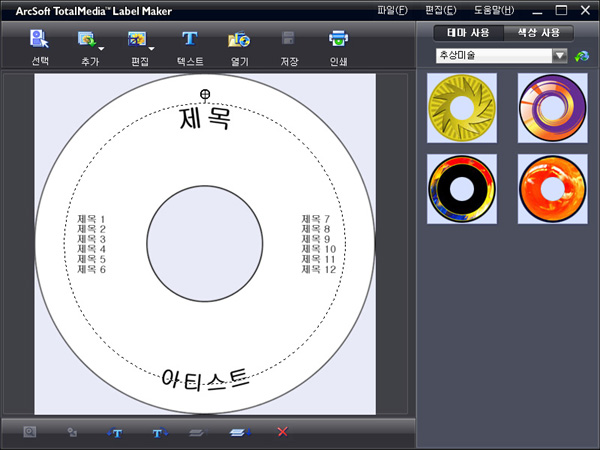The height and width of the screenshot is (450, 600).
Task: Select track text 제목 1
Action: tap(91, 219)
